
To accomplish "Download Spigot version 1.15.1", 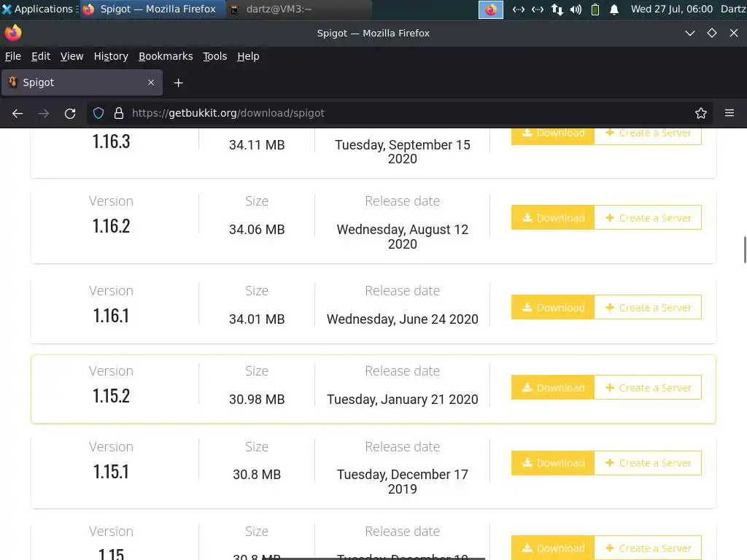I will [553, 463].
